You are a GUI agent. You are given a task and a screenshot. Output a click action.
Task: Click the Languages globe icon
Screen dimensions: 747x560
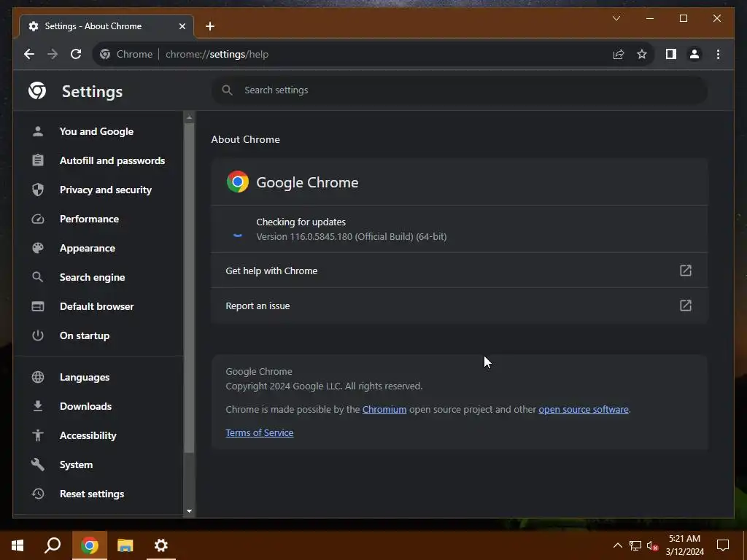click(x=38, y=377)
